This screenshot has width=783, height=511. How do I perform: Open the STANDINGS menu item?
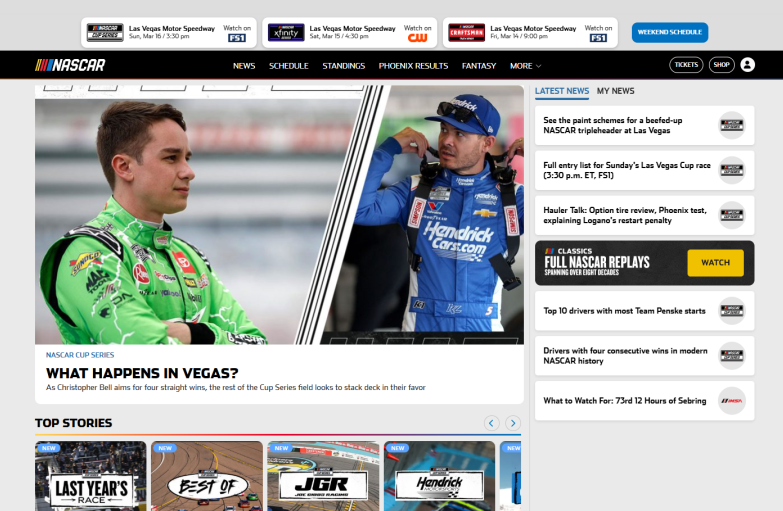pos(344,65)
